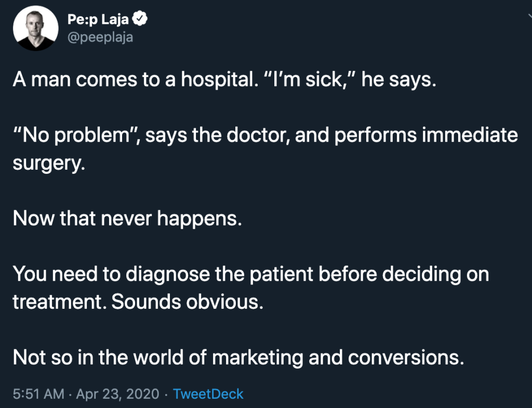The width and height of the screenshot is (532, 408).
Task: Click the Apr 23, 2020 date
Action: (x=117, y=394)
